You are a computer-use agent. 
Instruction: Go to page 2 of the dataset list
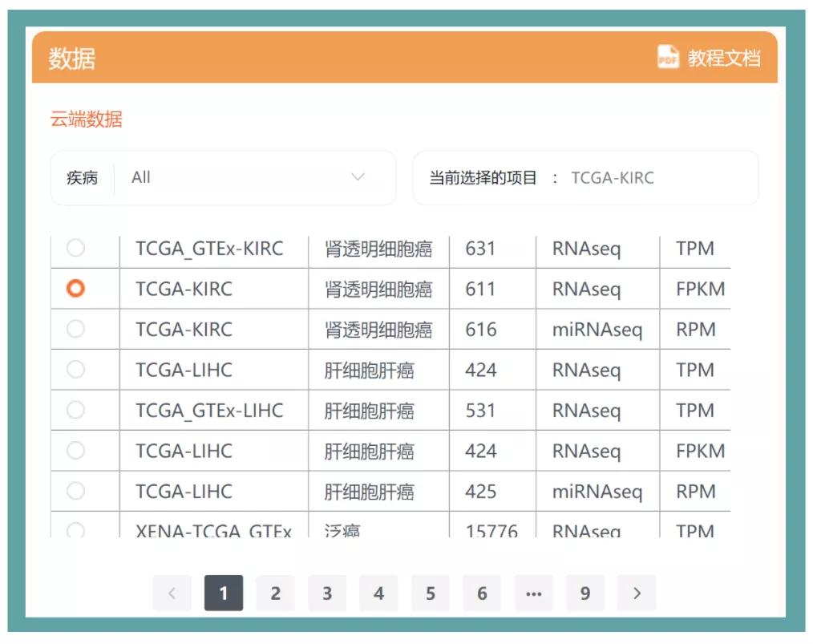click(x=275, y=593)
